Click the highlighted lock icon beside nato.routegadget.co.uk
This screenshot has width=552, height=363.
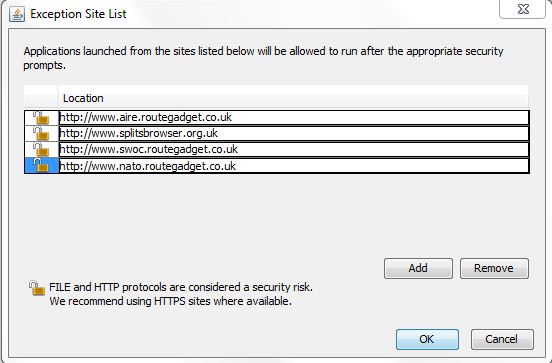(41, 165)
